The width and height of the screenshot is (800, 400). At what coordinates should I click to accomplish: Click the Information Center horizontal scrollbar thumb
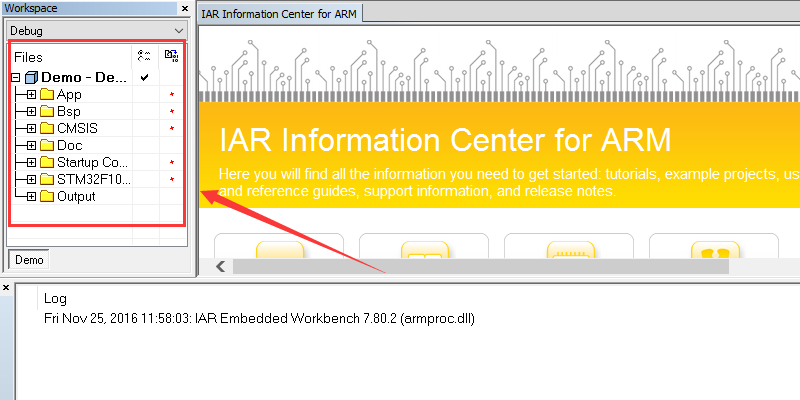click(x=481, y=266)
